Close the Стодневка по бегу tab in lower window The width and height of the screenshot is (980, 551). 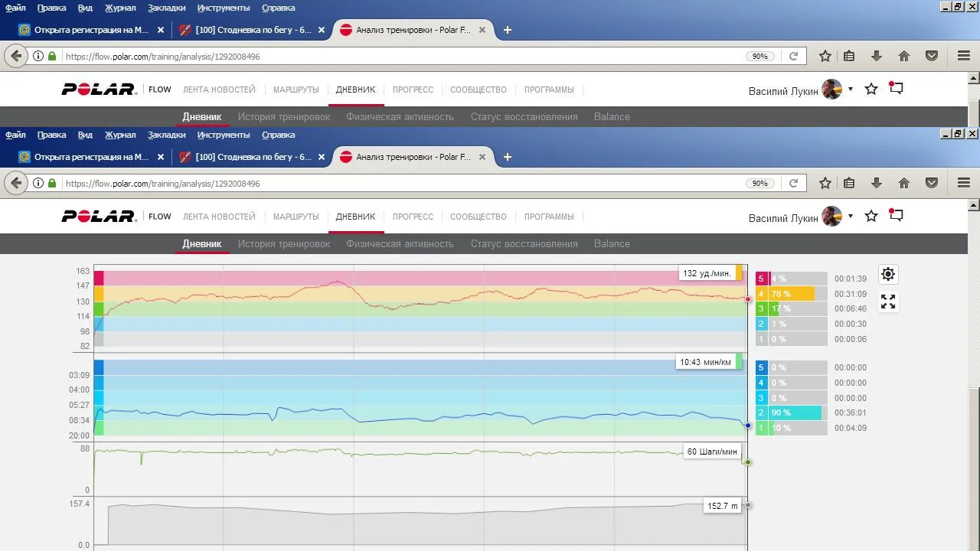point(322,157)
